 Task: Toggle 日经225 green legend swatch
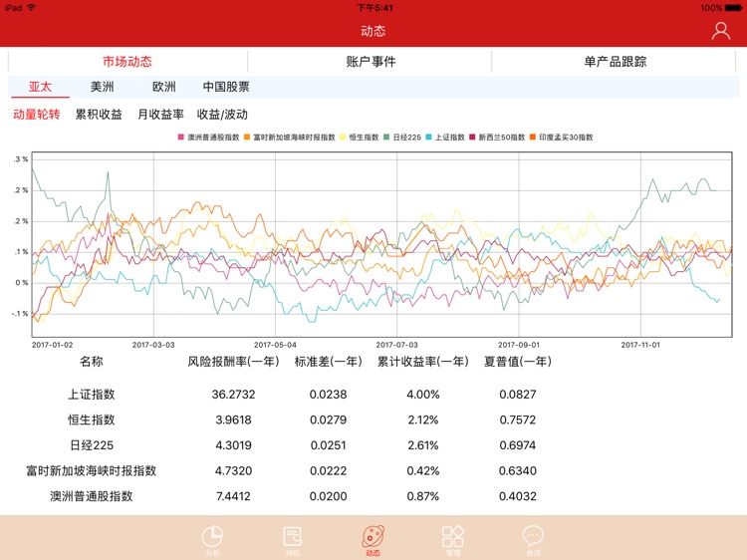[386, 138]
